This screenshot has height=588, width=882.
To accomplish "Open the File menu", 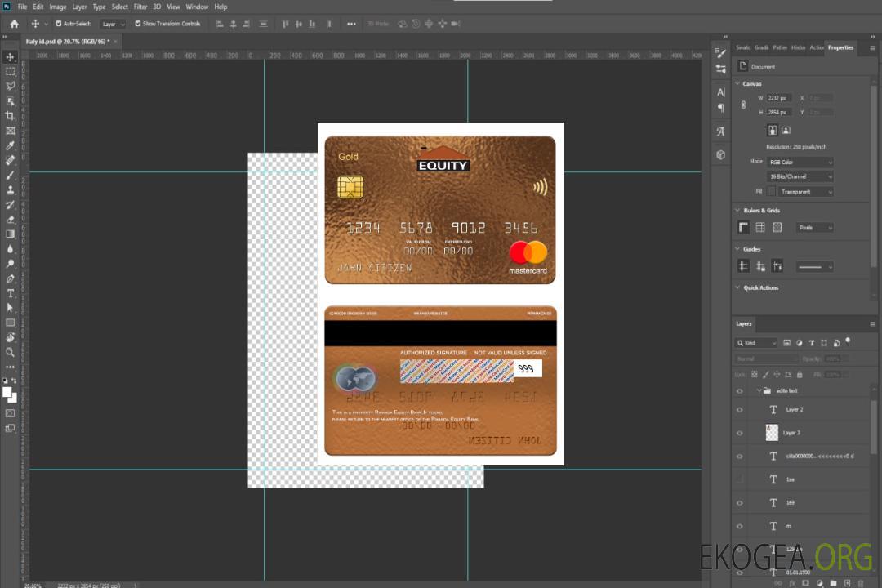I will point(23,7).
